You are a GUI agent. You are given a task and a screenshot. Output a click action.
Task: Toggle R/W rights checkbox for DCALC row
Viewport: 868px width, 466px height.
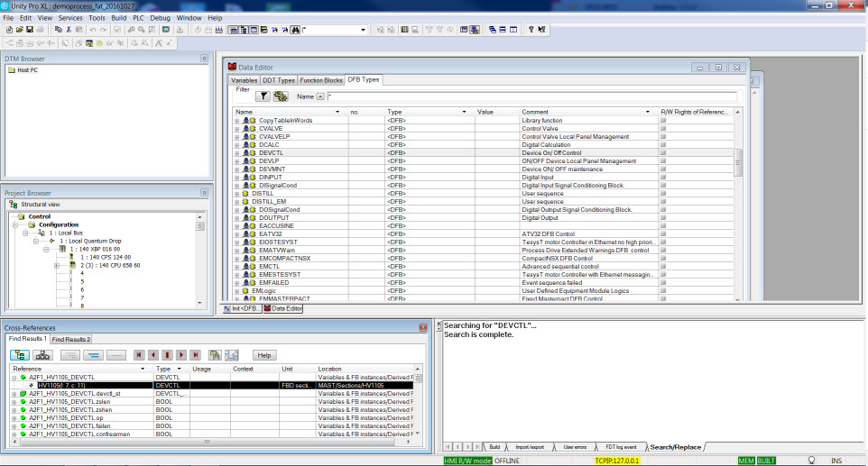coord(662,145)
